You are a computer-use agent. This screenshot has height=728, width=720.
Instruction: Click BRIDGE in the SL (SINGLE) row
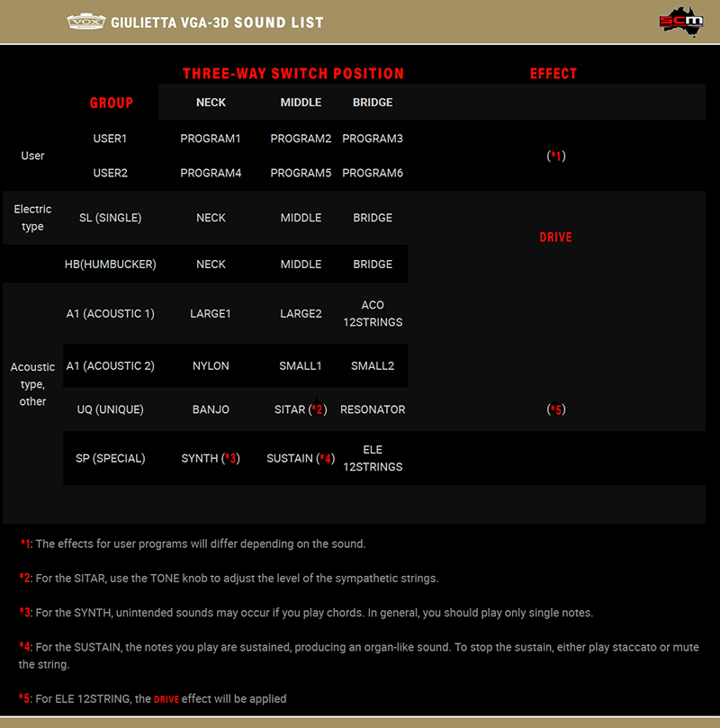click(x=373, y=218)
